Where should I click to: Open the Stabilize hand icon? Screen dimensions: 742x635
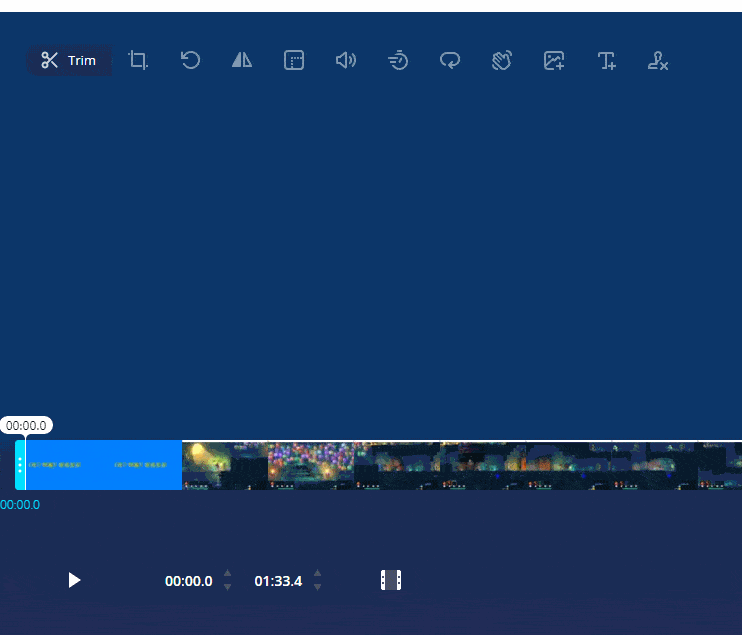tap(502, 61)
